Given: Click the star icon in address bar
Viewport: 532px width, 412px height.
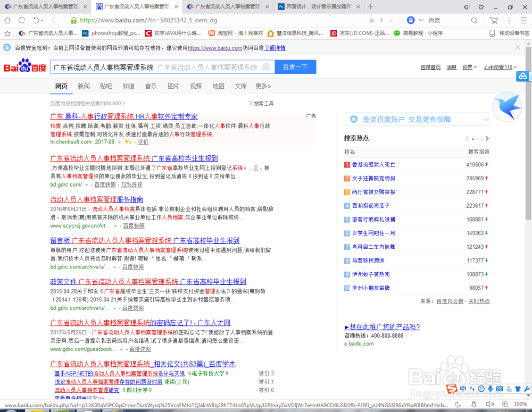Looking at the screenshot, I should coord(372,21).
